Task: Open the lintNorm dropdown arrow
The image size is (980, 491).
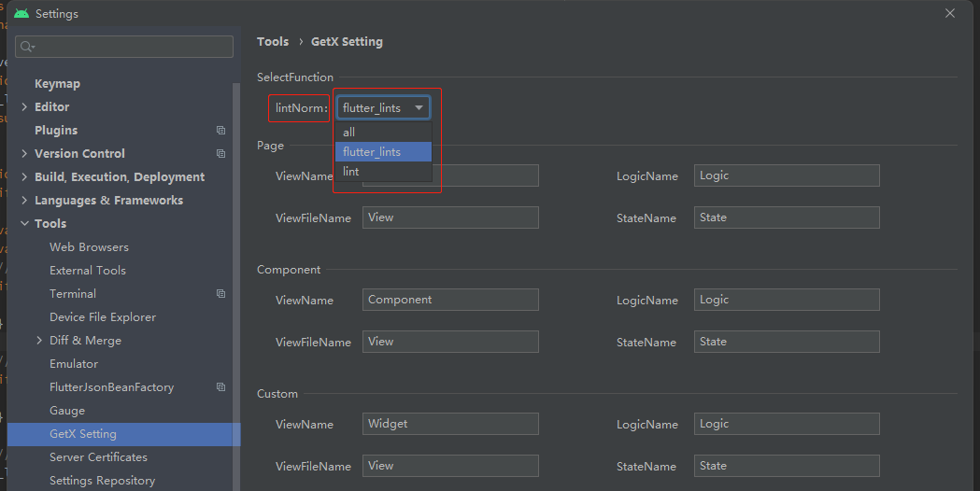Action: click(419, 108)
